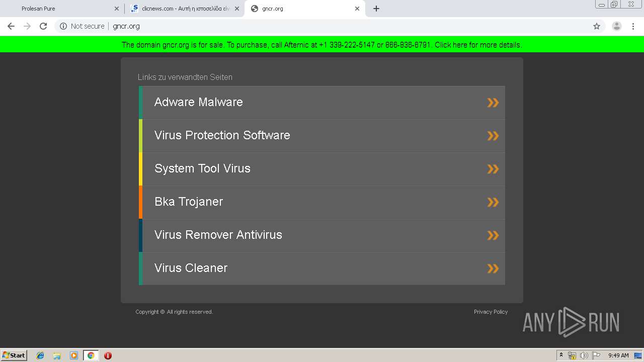This screenshot has width=644, height=362.
Task: Click the arrows next to Virus Remover Antivirus
Action: click(x=493, y=235)
